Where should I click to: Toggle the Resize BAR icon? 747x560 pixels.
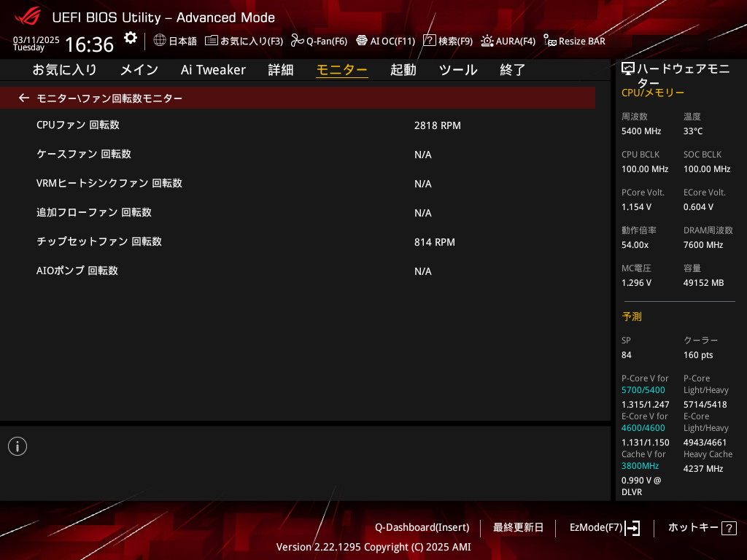(550, 41)
